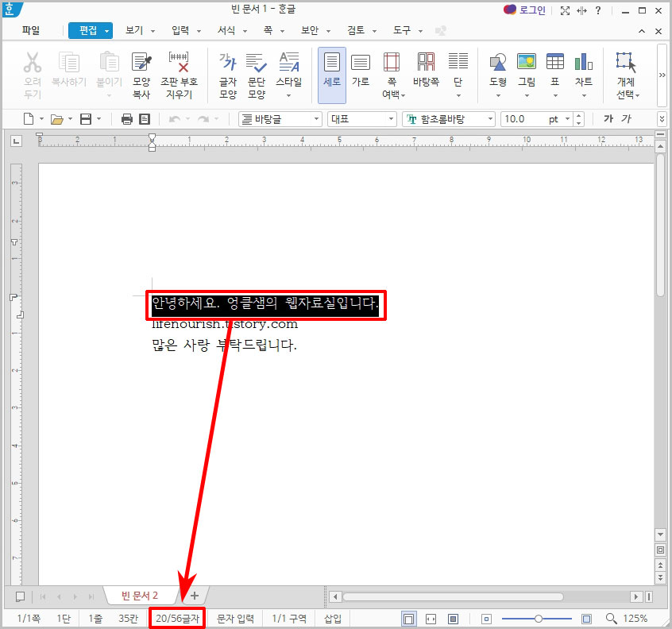Click the text line 많은 사랑 부탁드립니다.
The width and height of the screenshot is (672, 629).
pos(224,345)
